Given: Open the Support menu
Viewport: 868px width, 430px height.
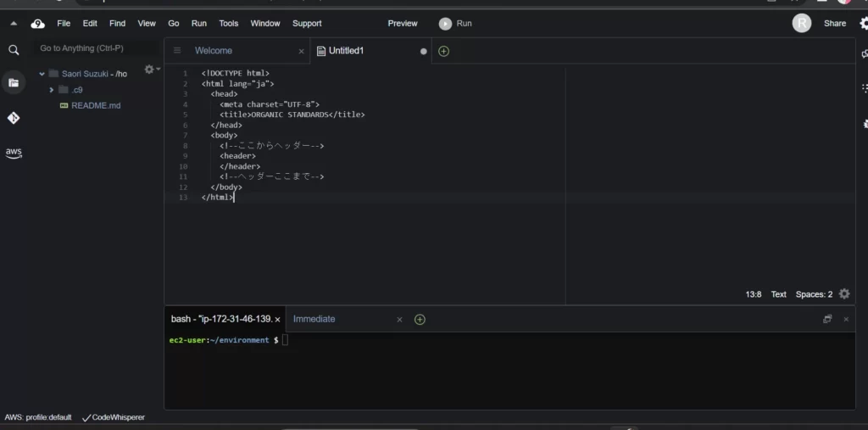Looking at the screenshot, I should (x=307, y=23).
